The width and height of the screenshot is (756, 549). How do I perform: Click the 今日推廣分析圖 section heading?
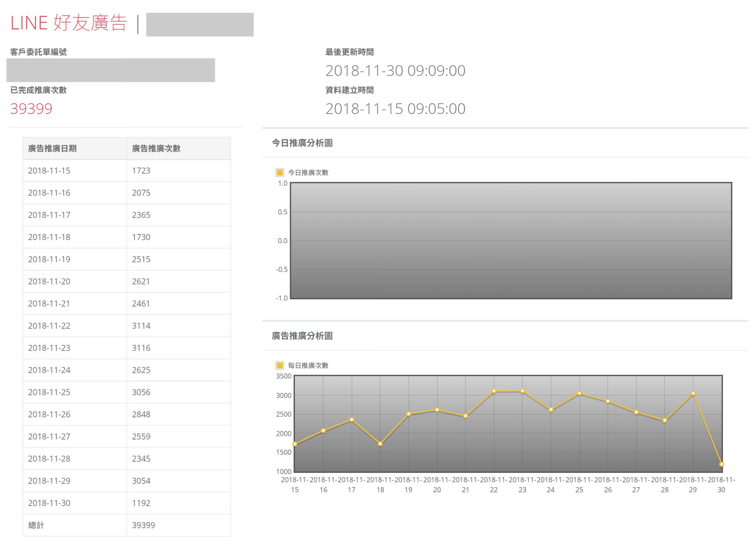click(x=302, y=143)
